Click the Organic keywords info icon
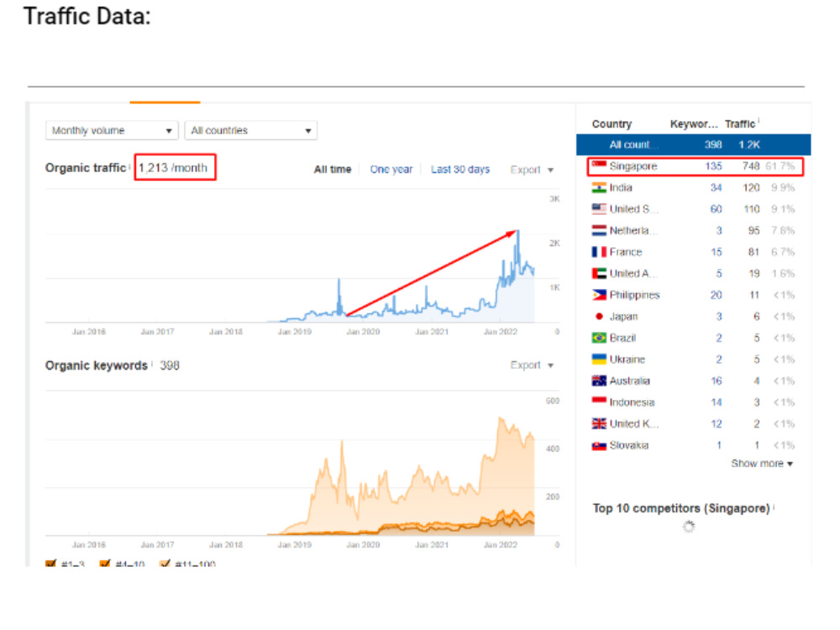This screenshot has height=630, width=840. coord(152,364)
